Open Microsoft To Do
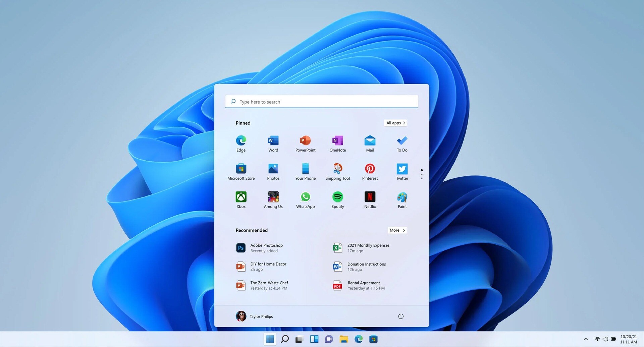644x347 pixels. pos(402,143)
